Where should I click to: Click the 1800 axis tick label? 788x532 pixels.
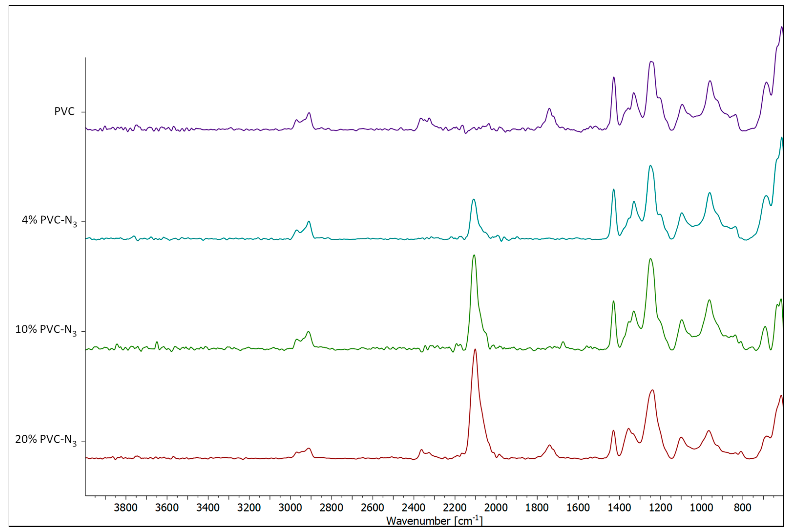537,508
